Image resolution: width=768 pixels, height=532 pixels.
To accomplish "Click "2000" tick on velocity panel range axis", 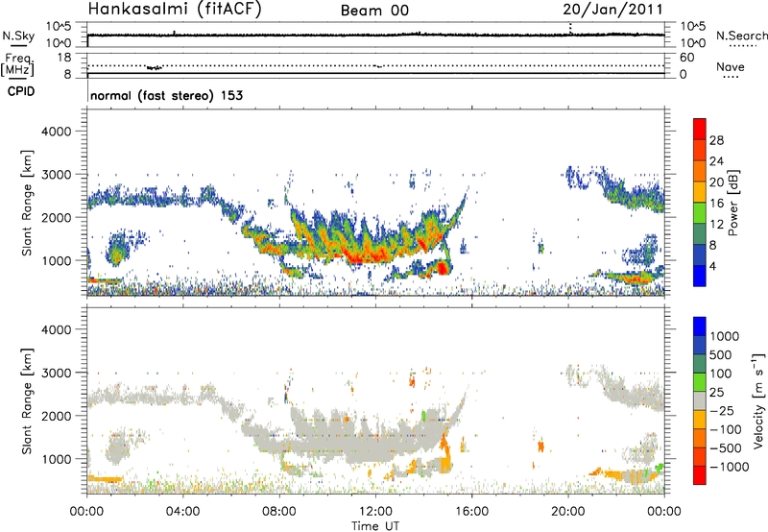I will tap(56, 416).
